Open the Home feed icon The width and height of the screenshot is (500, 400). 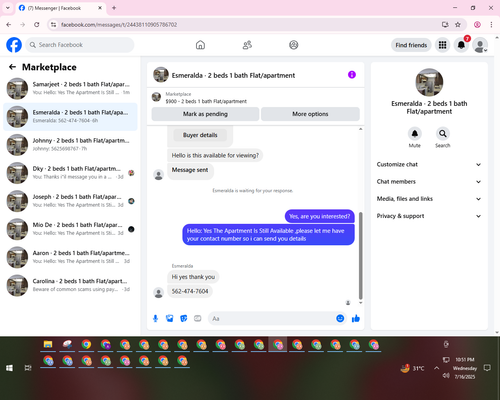tap(200, 45)
